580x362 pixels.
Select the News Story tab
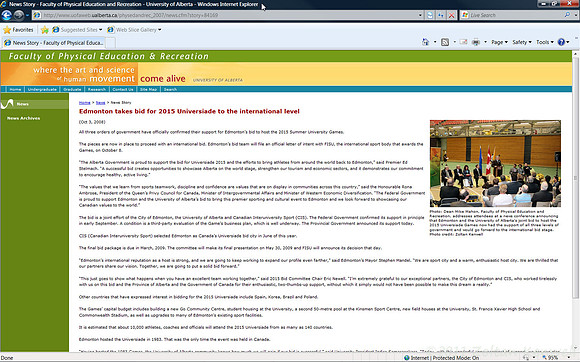pos(54,43)
